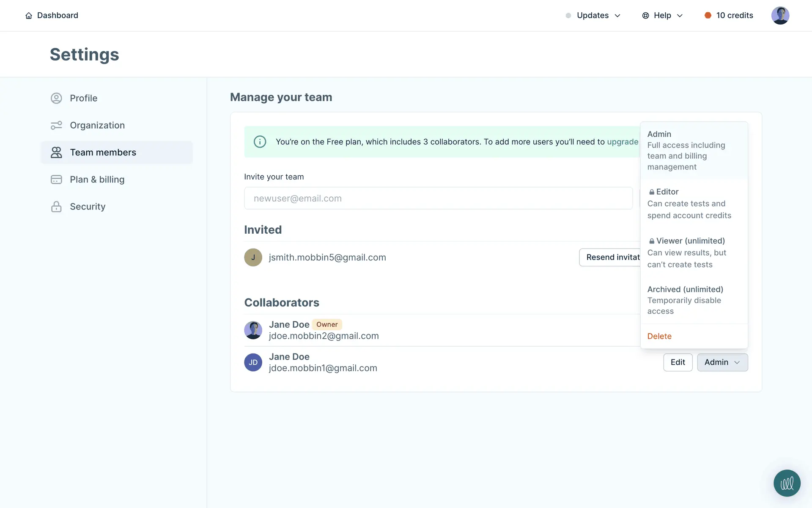This screenshot has width=812, height=508.
Task: Expand the Help menu
Action: (662, 16)
